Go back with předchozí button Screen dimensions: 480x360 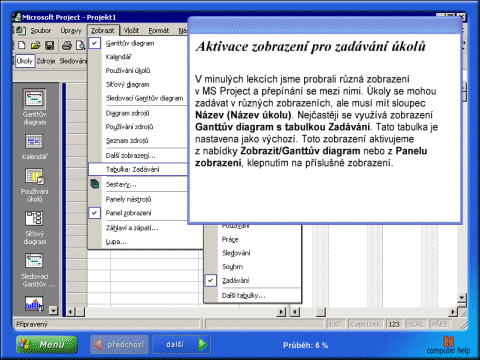[119, 344]
